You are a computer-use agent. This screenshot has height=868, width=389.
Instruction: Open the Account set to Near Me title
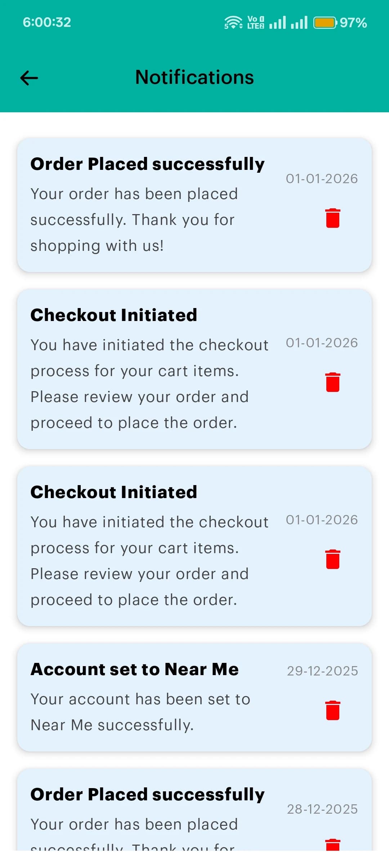(x=135, y=669)
